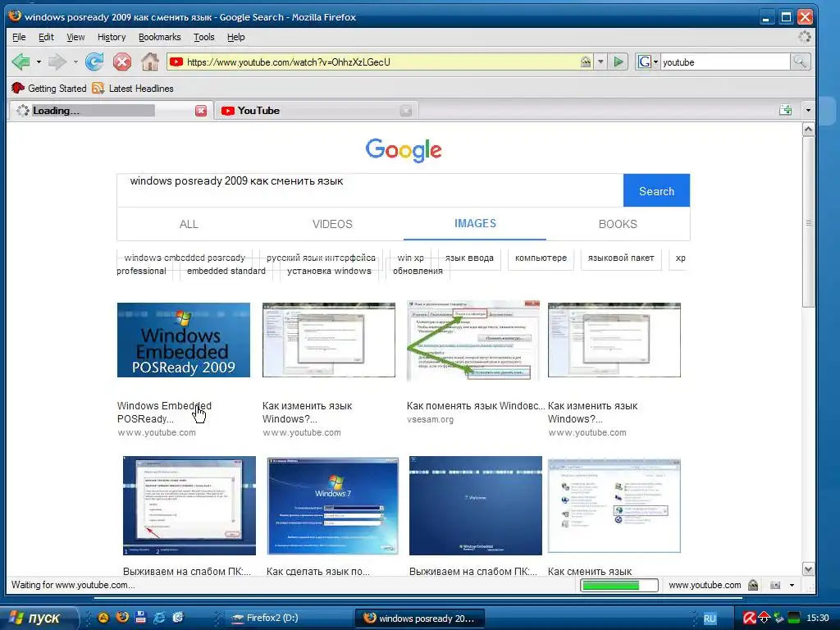Open the History menu
This screenshot has height=630, width=840.
pyautogui.click(x=112, y=37)
